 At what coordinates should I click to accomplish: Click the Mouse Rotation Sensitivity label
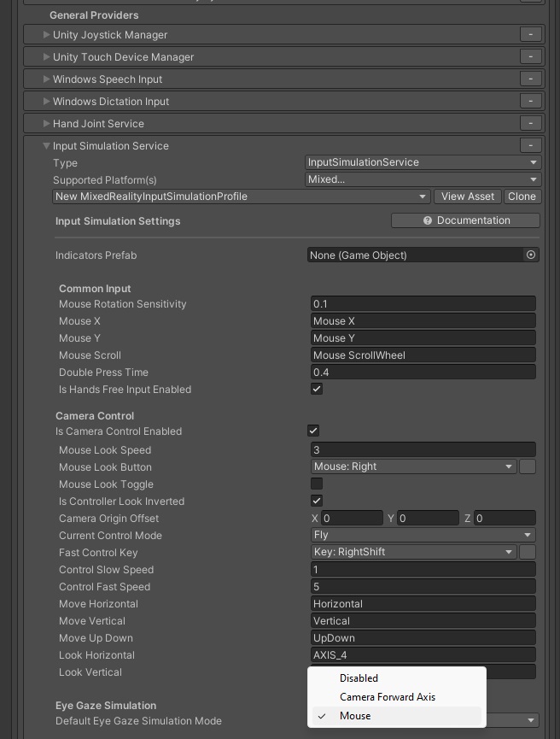122,304
